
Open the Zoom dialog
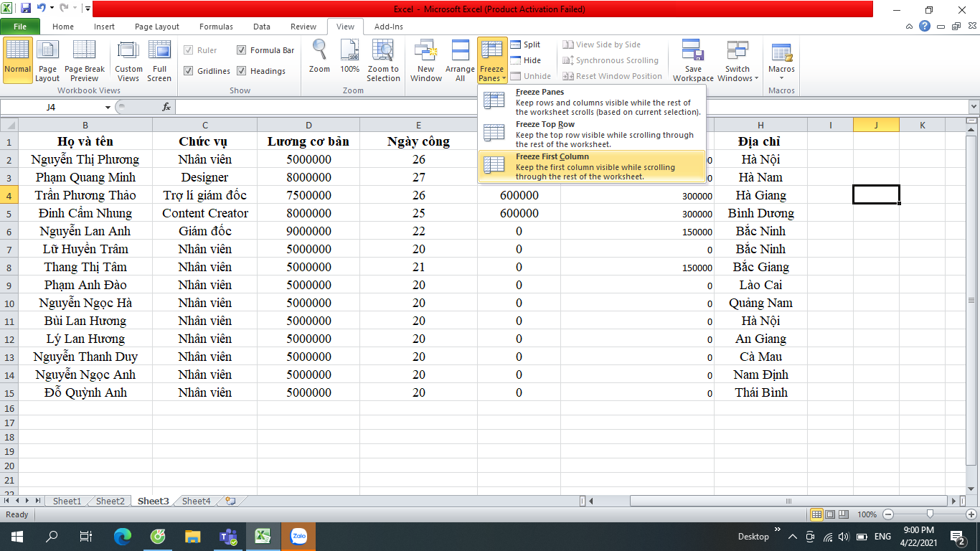319,57
